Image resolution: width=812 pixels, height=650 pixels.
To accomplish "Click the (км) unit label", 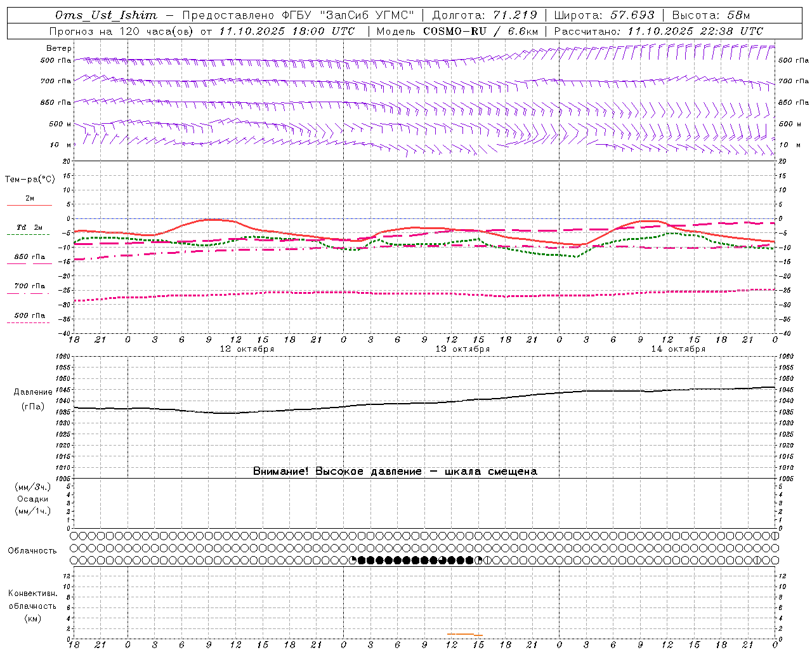I will [x=32, y=618].
